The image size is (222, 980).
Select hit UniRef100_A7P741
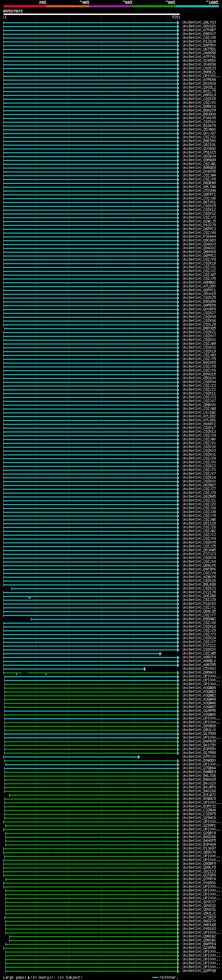pyautogui.click(x=199, y=57)
